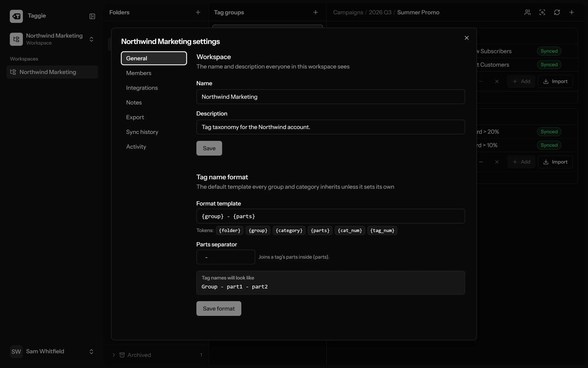Collapse the sidebar panel icon
The height and width of the screenshot is (368, 588).
coord(92,16)
